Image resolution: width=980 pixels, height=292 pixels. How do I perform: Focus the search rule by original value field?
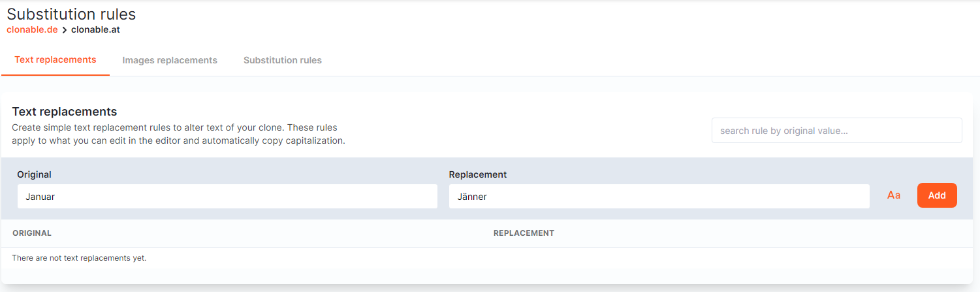(x=836, y=131)
